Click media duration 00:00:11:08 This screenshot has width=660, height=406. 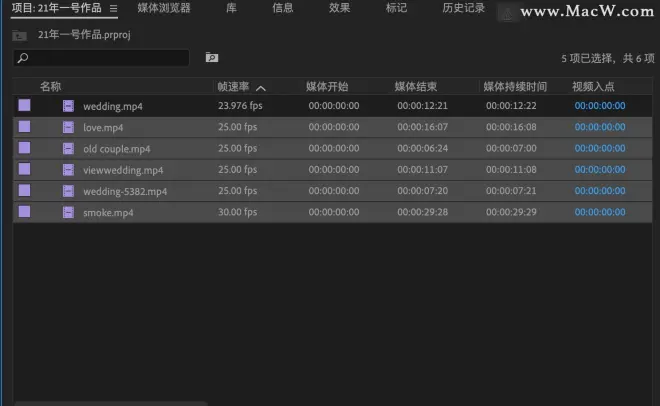511,169
